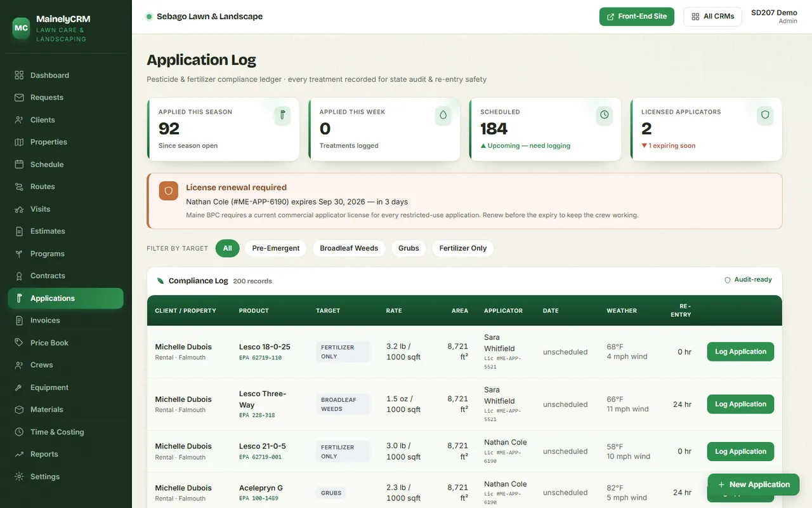The image size is (812, 508).
Task: Click the Acelepryn G product name
Action: 261,488
